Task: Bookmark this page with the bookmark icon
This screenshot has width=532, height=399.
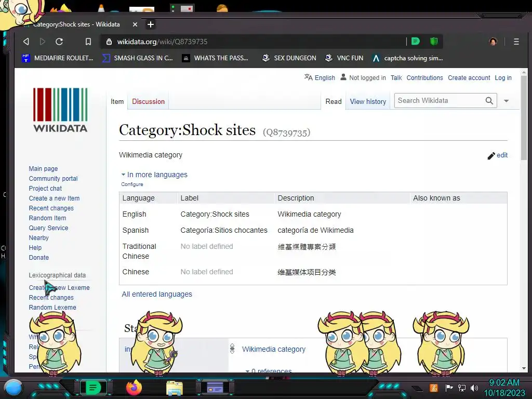Action: (x=88, y=42)
